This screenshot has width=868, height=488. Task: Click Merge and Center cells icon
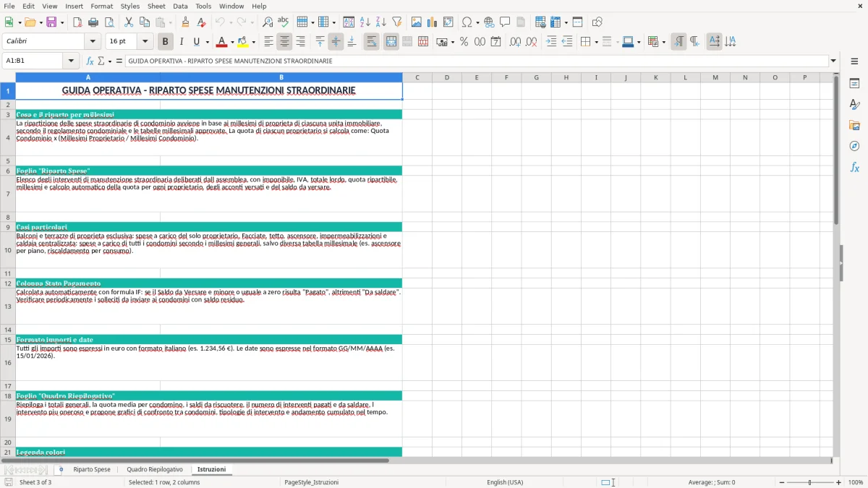point(391,42)
